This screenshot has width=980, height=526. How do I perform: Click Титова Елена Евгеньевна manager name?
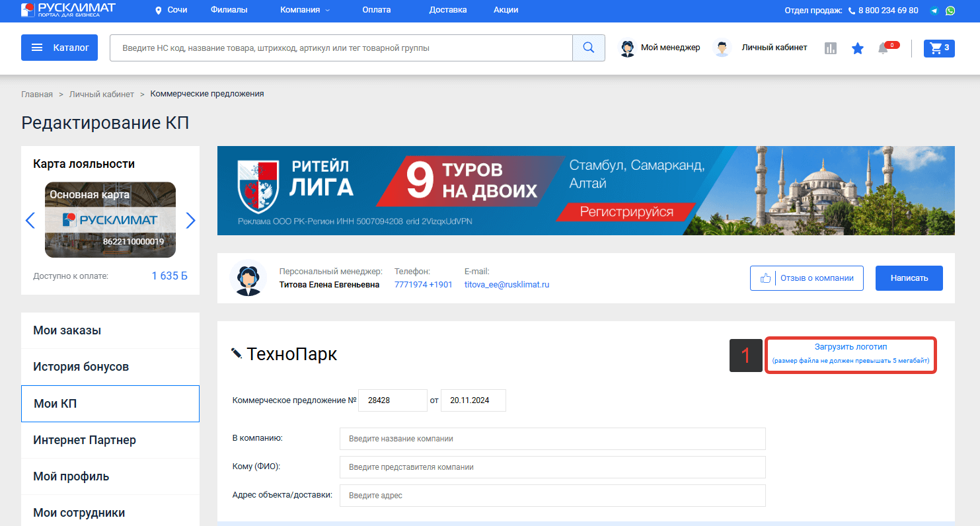pos(330,285)
